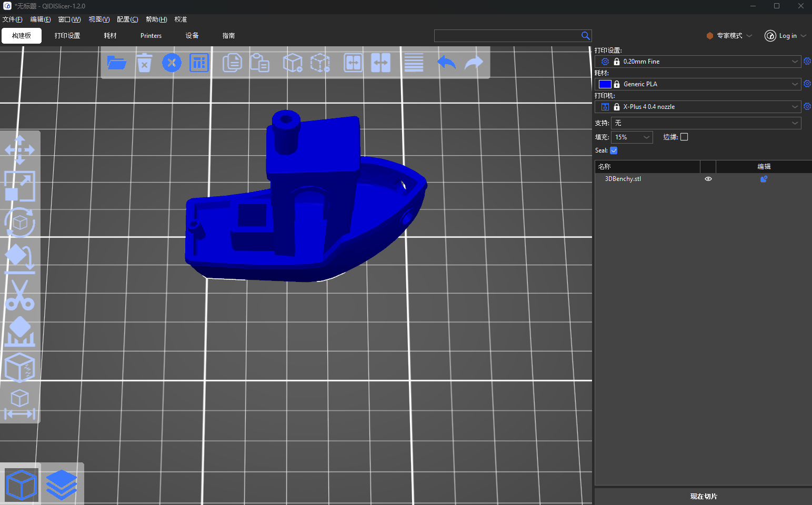812x505 pixels.
Task: Select the SLA supports tool icon
Action: click(19, 331)
